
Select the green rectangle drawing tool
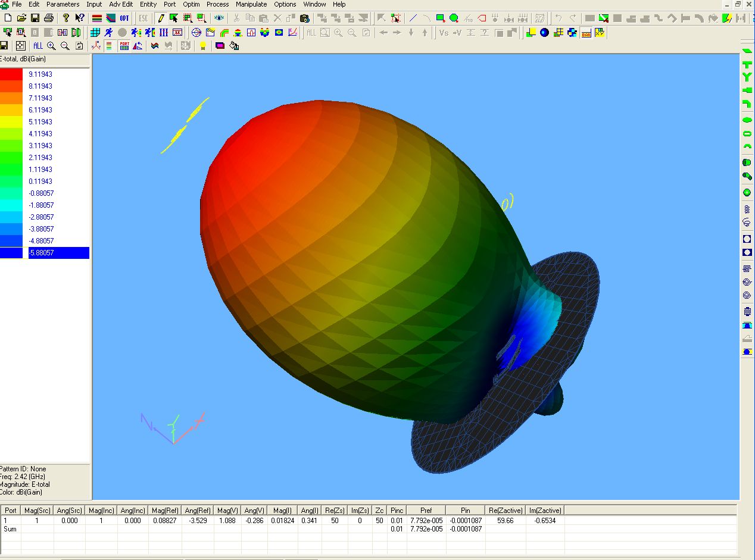pyautogui.click(x=440, y=18)
